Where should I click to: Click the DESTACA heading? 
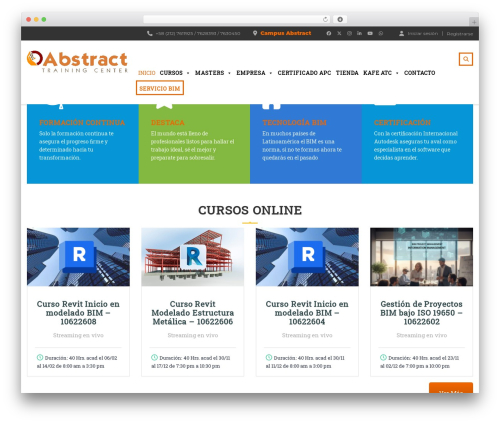pos(167,122)
